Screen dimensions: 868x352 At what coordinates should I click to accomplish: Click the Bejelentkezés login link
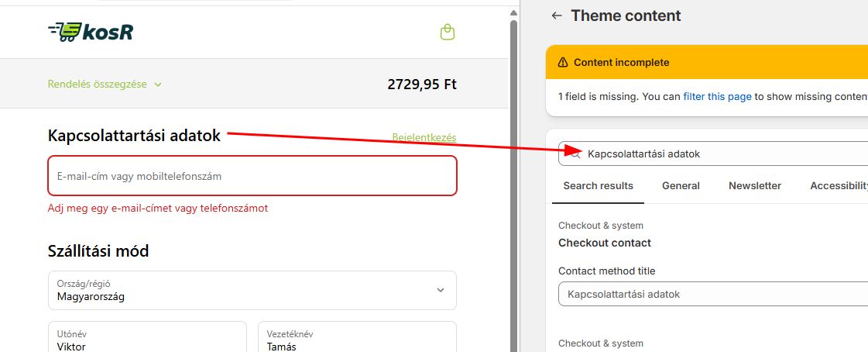(424, 137)
